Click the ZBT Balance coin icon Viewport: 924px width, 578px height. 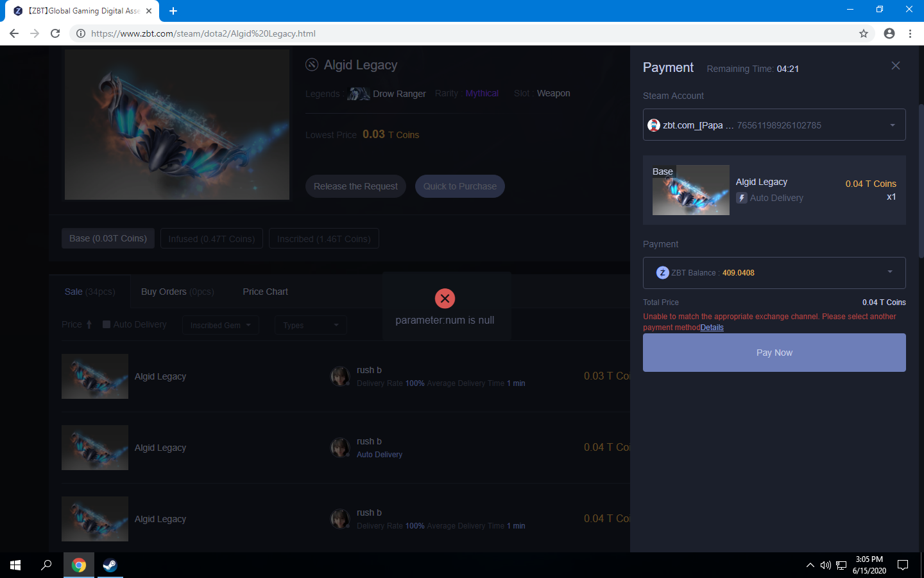[662, 273]
